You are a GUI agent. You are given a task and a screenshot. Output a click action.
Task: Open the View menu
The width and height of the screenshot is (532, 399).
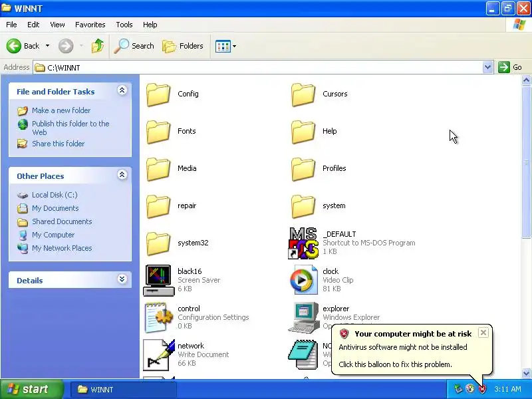57,25
